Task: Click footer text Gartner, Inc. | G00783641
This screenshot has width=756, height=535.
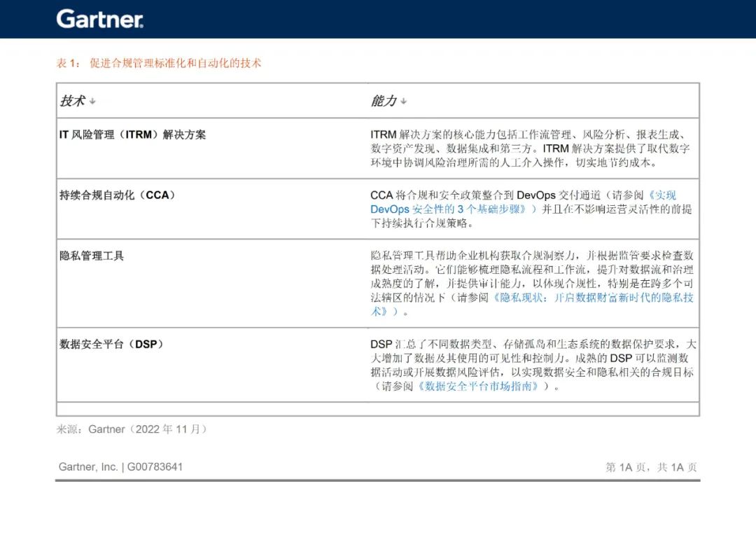Action: pyautogui.click(x=120, y=467)
